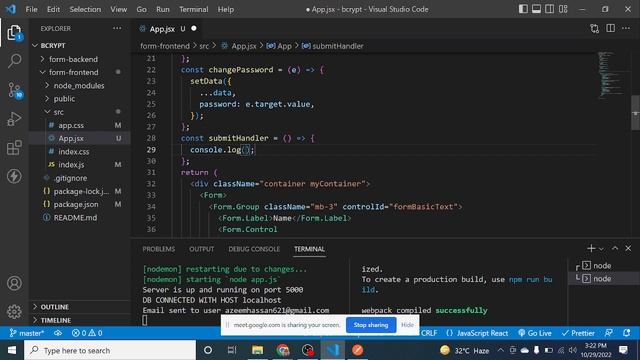Toggle secondary side bar layout icon

[550, 9]
